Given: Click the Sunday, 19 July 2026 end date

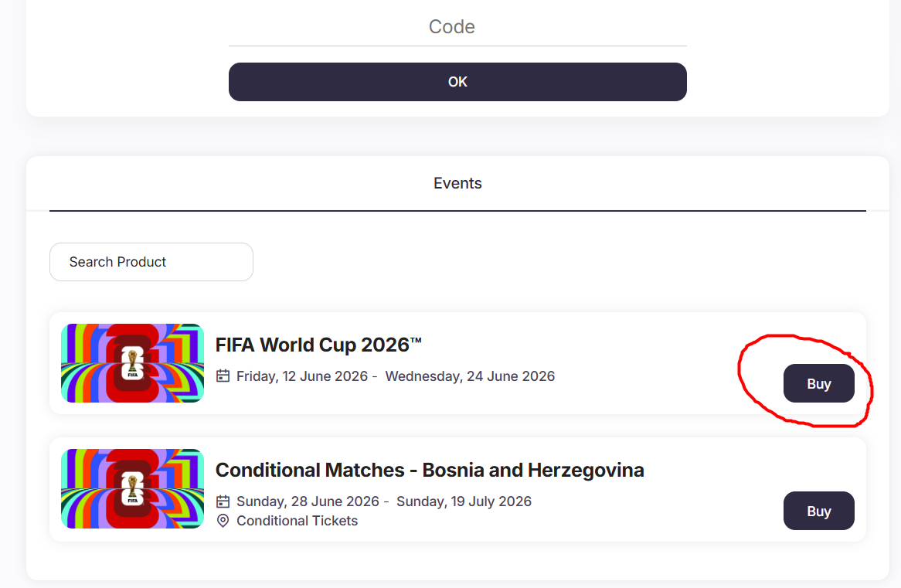Looking at the screenshot, I should [464, 501].
